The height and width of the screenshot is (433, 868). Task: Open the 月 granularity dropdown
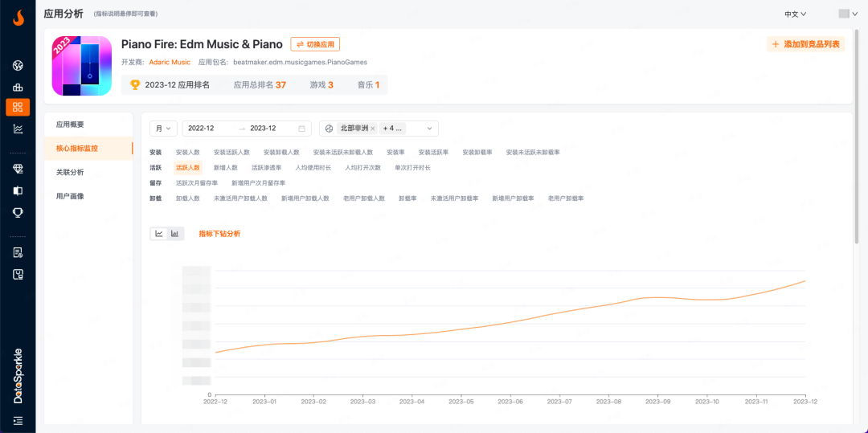tap(163, 129)
